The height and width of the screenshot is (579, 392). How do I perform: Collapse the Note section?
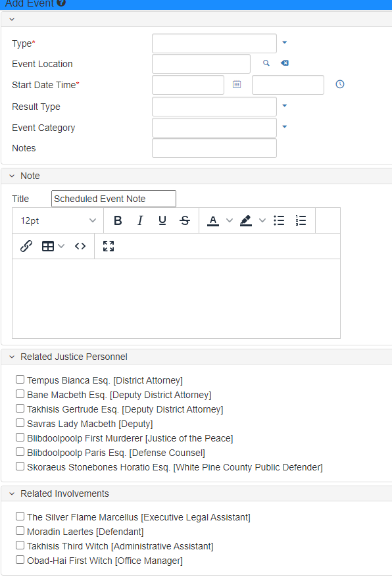pos(12,176)
